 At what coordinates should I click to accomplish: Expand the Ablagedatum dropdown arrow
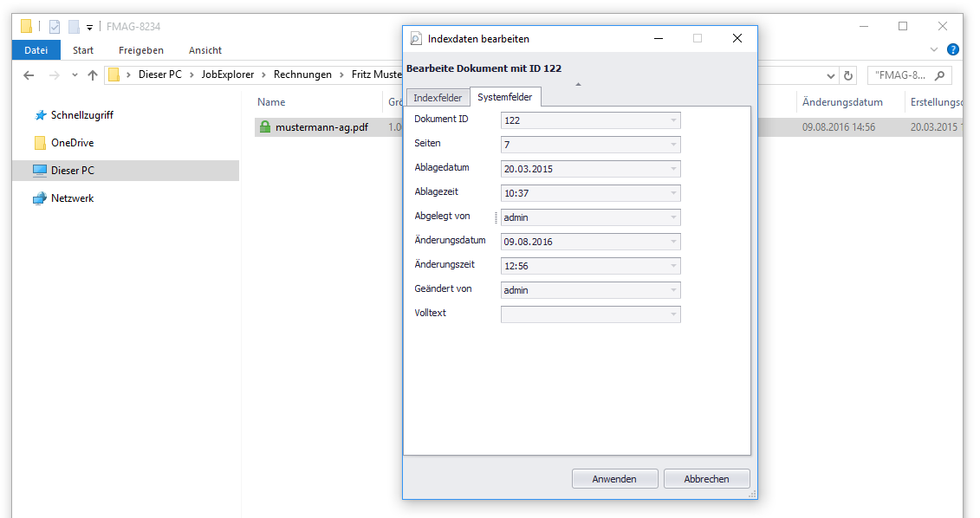click(x=672, y=169)
